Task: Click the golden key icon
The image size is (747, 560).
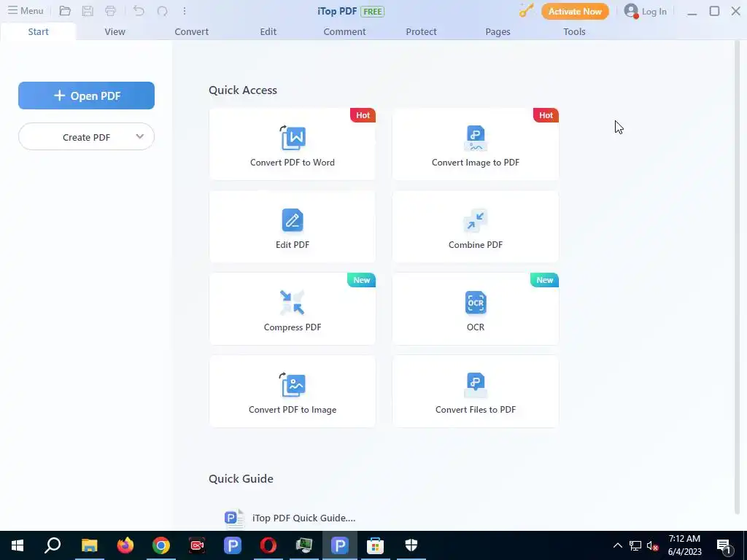Action: [x=526, y=10]
